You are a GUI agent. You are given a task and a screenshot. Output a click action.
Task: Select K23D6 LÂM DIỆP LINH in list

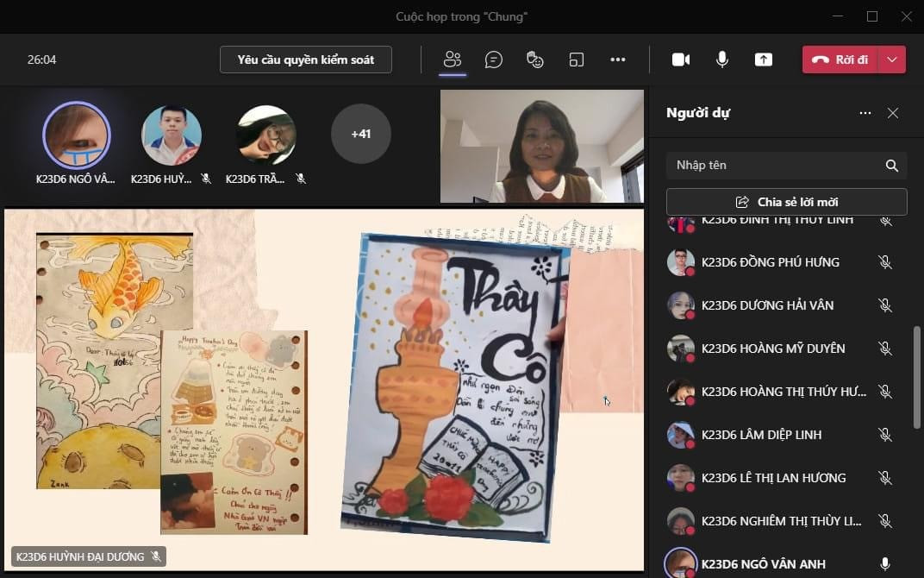[x=761, y=435]
